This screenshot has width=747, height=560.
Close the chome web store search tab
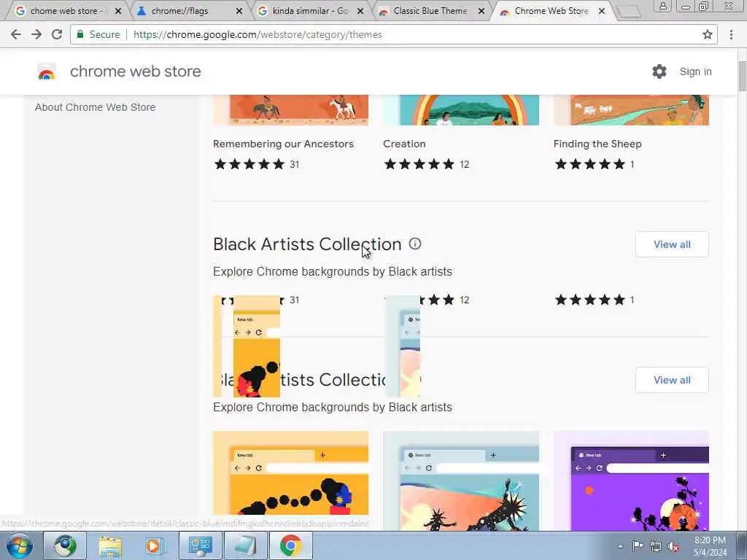coord(118,10)
